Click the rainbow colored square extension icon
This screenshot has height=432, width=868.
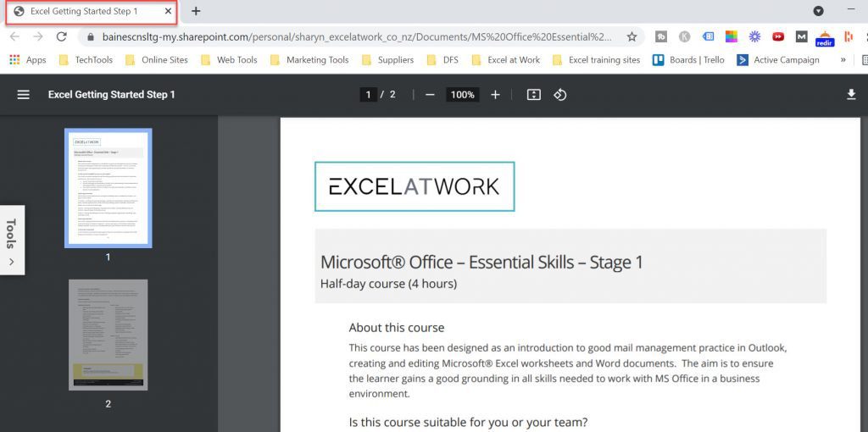732,36
